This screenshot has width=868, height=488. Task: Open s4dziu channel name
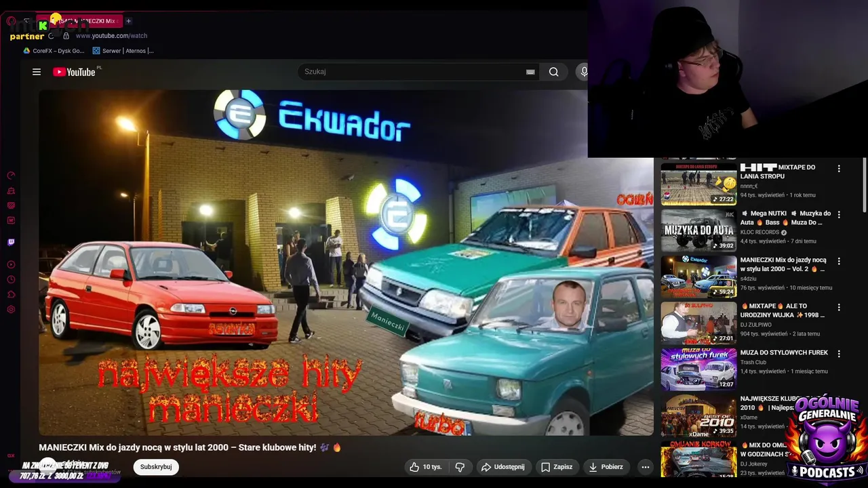point(748,279)
